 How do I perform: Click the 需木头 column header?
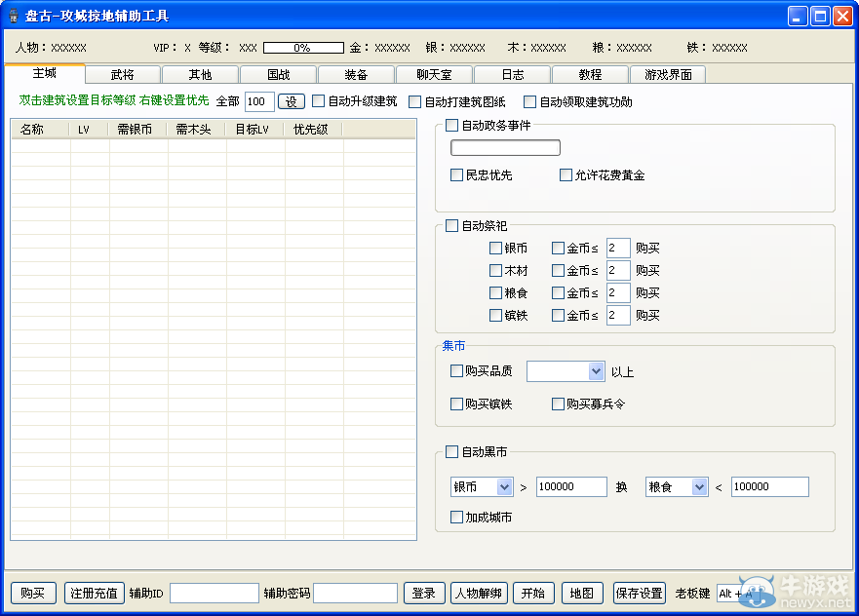(x=197, y=130)
